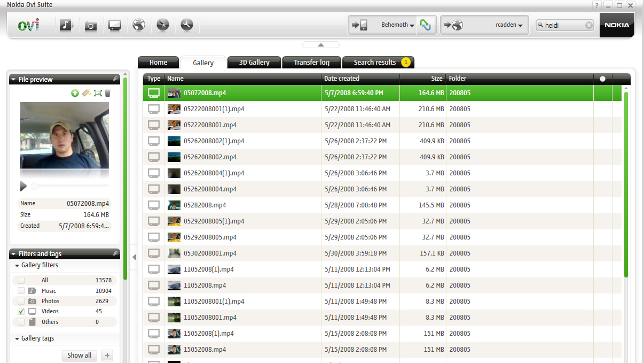Uncheck the Videos gallery filter

tap(21, 311)
